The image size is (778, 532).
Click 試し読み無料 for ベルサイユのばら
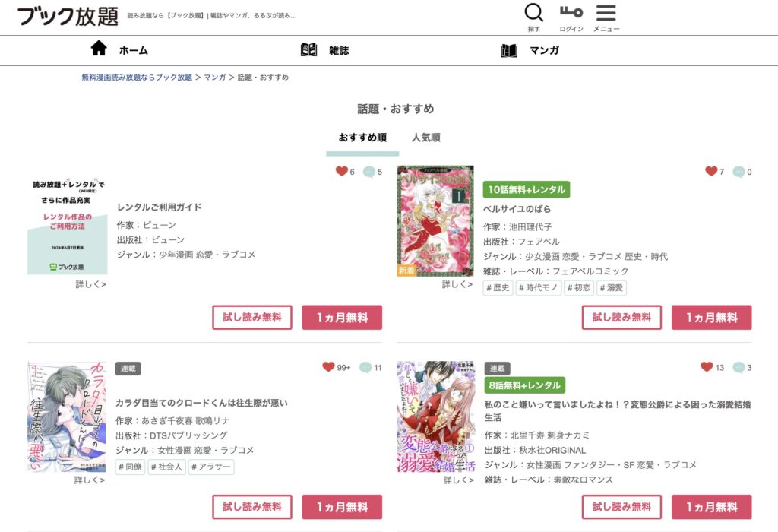[x=621, y=318]
